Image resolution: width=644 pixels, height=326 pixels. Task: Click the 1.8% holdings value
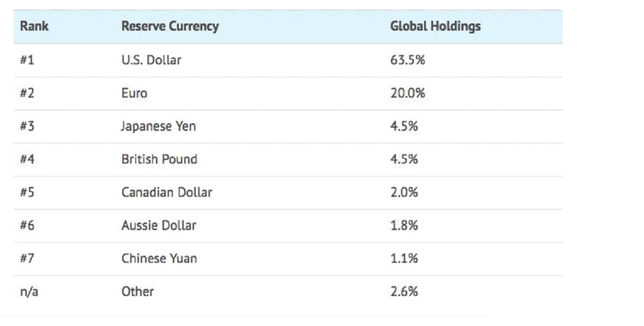tap(404, 225)
